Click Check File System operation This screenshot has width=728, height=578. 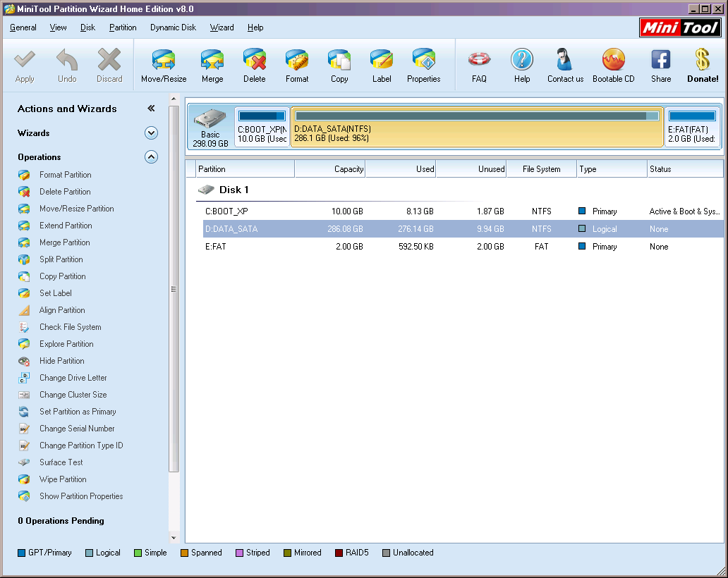[x=70, y=327]
